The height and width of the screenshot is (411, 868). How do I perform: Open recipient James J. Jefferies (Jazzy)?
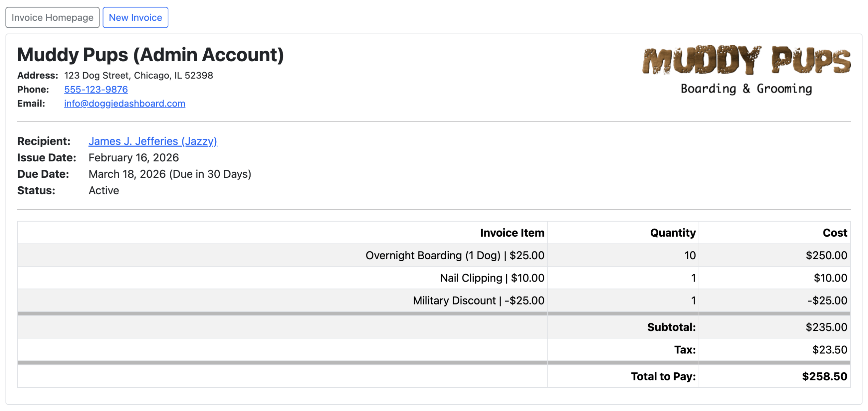click(153, 141)
